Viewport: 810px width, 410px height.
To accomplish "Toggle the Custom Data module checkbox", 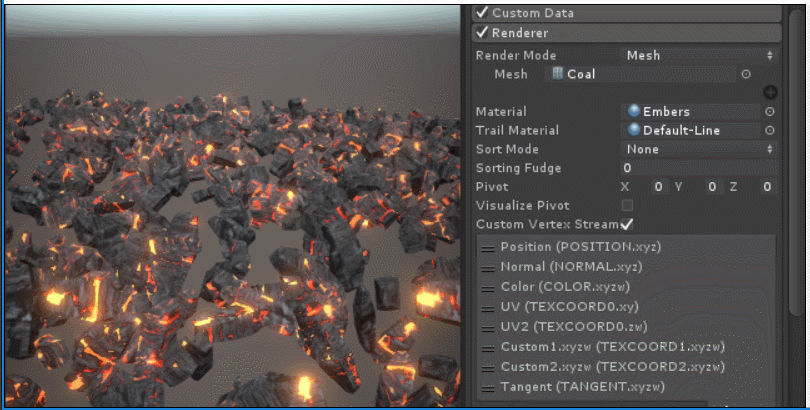I will coord(482,12).
